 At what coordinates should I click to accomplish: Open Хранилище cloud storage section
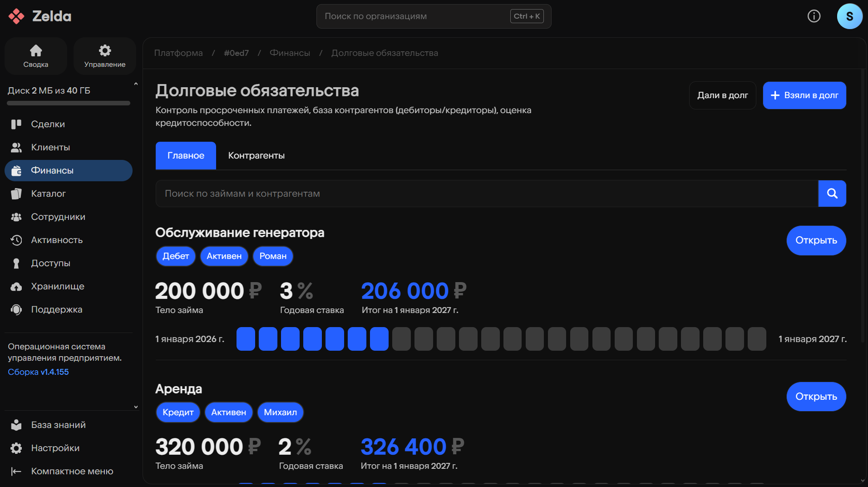click(x=57, y=286)
